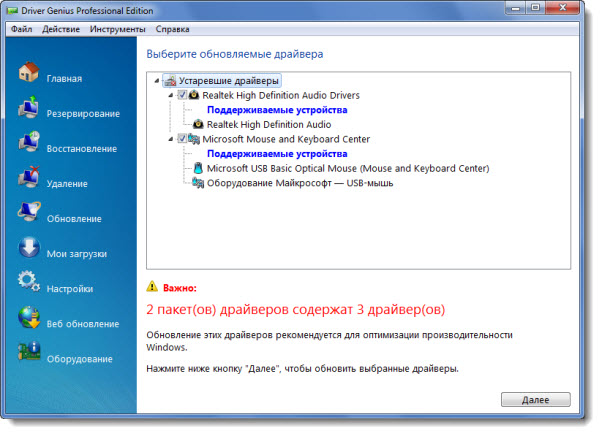
Task: Click the Мои загрузки download icon
Action: click(29, 247)
